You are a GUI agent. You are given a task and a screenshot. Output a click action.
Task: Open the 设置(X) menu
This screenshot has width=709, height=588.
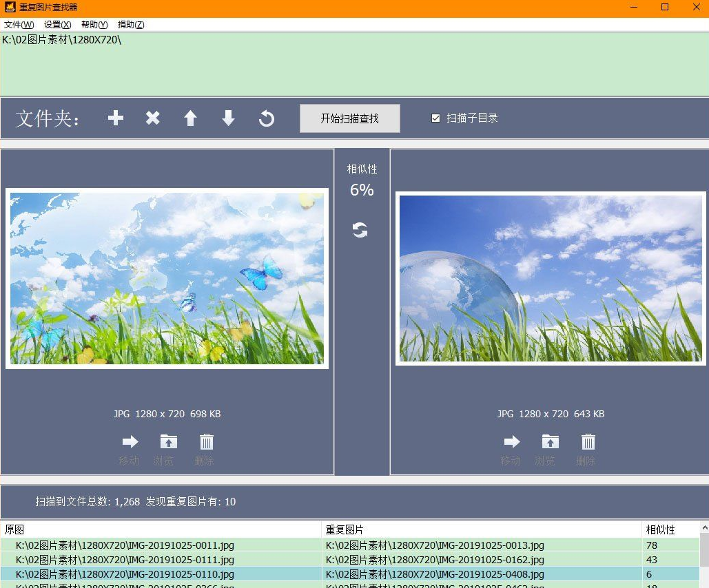[x=57, y=25]
